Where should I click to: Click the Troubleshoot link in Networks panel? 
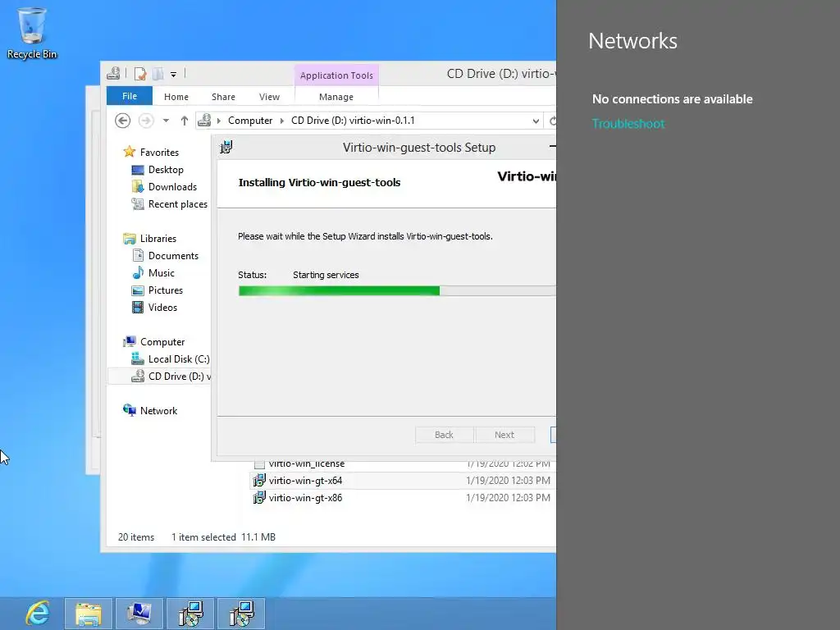pyautogui.click(x=628, y=124)
